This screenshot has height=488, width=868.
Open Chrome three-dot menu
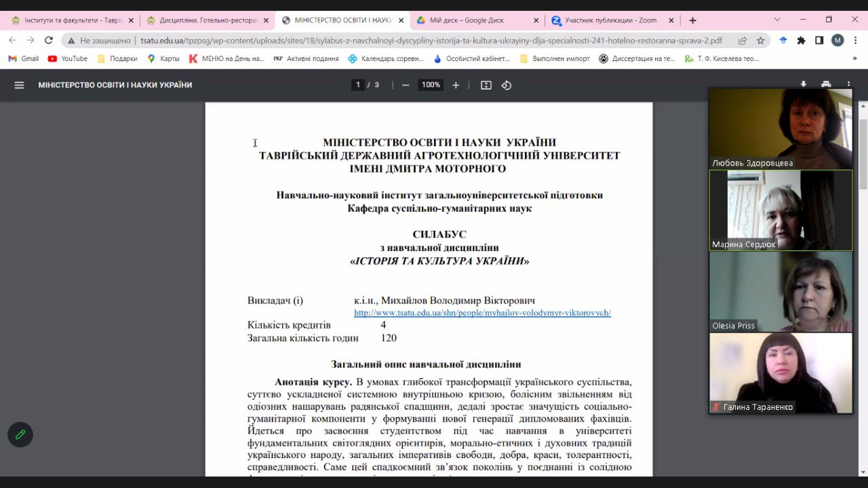[x=855, y=40]
